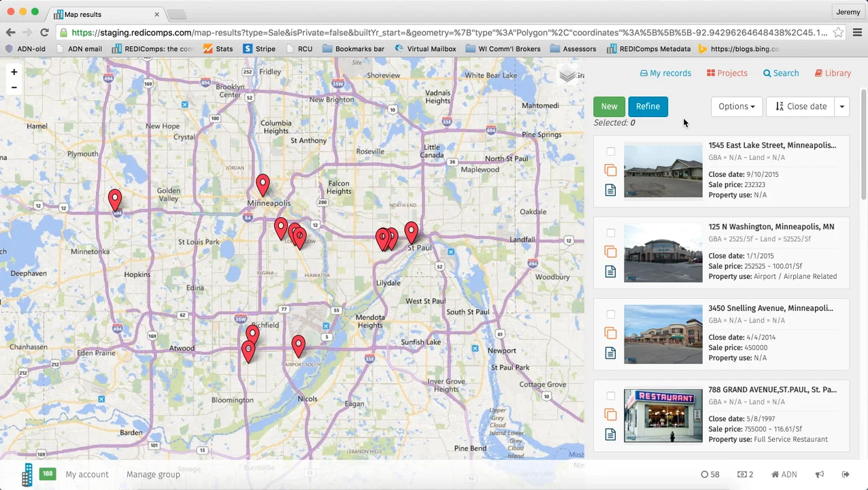This screenshot has width=868, height=490.
Task: Open the map layers switcher
Action: point(567,74)
